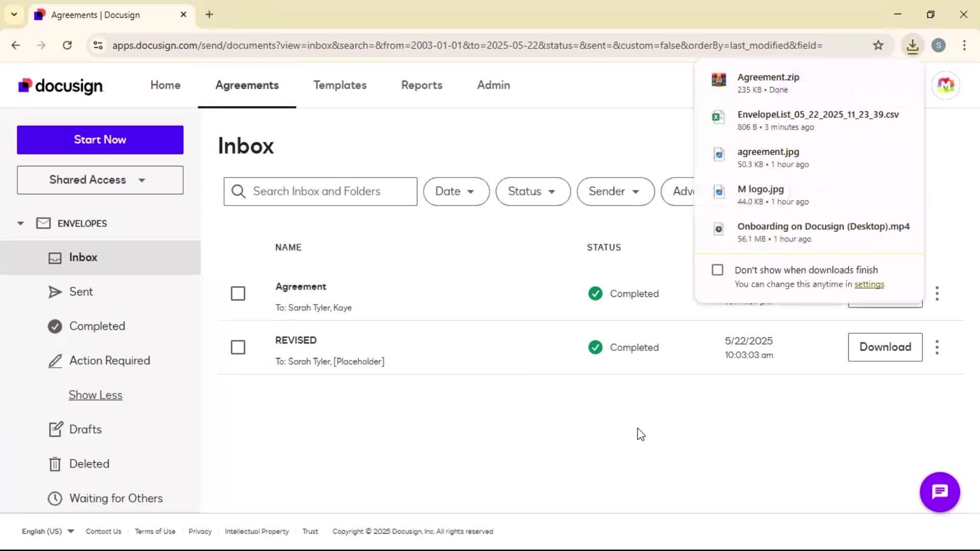The height and width of the screenshot is (551, 980).
Task: Collapse the Envelopes section
Action: (20, 223)
